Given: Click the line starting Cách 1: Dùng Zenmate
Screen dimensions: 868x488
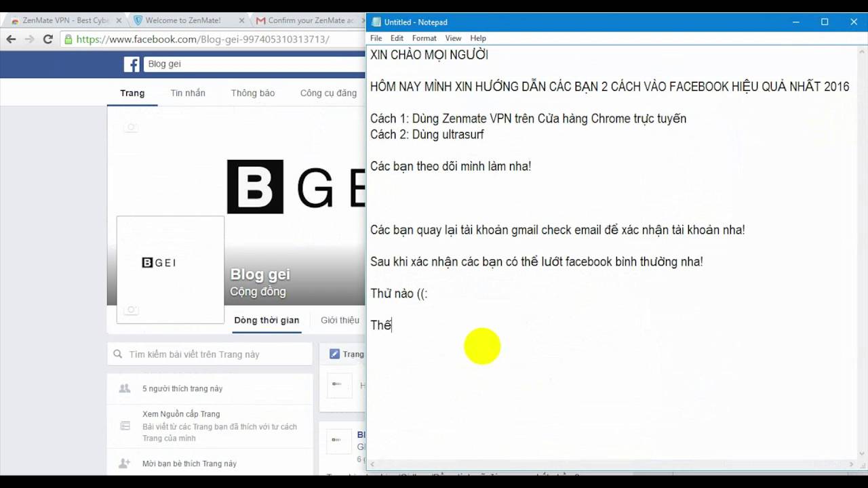Looking at the screenshot, I should [x=528, y=119].
